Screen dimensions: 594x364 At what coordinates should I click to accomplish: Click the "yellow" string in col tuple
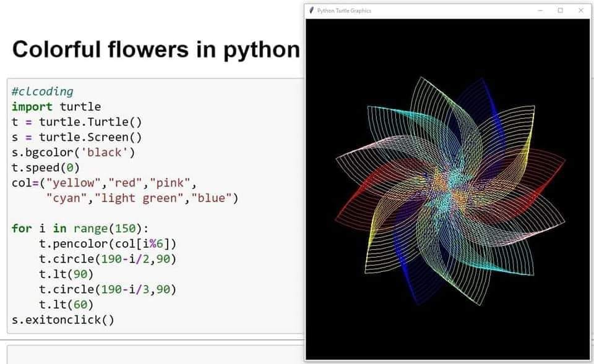tap(74, 183)
